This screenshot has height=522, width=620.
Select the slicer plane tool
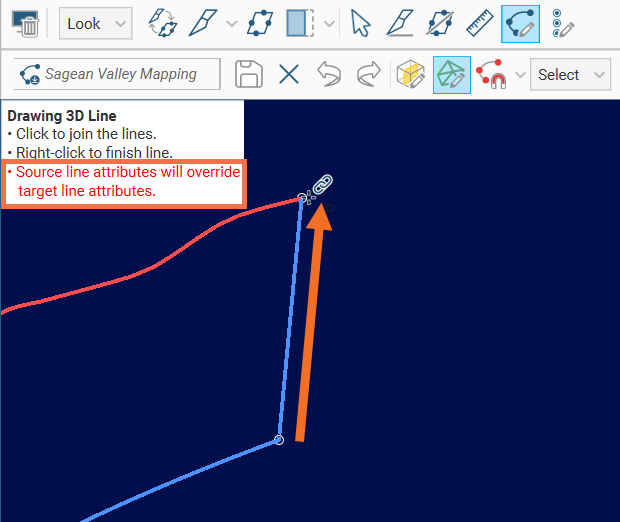coord(203,23)
